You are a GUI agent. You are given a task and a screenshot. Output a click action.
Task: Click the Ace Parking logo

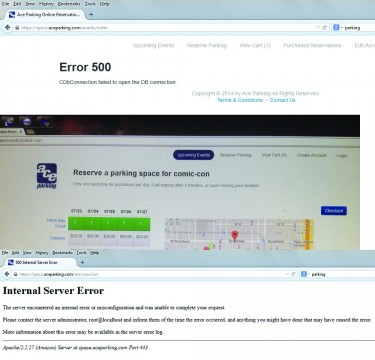pos(47,176)
